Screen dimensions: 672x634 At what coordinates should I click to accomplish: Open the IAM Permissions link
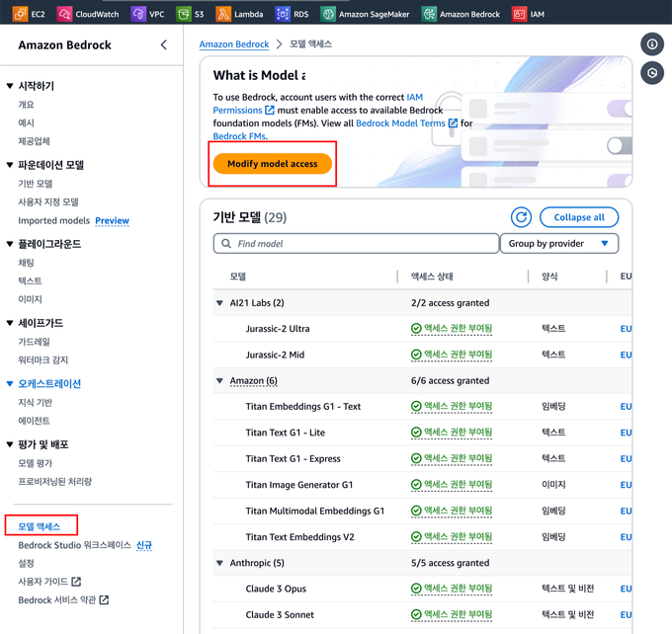317,104
